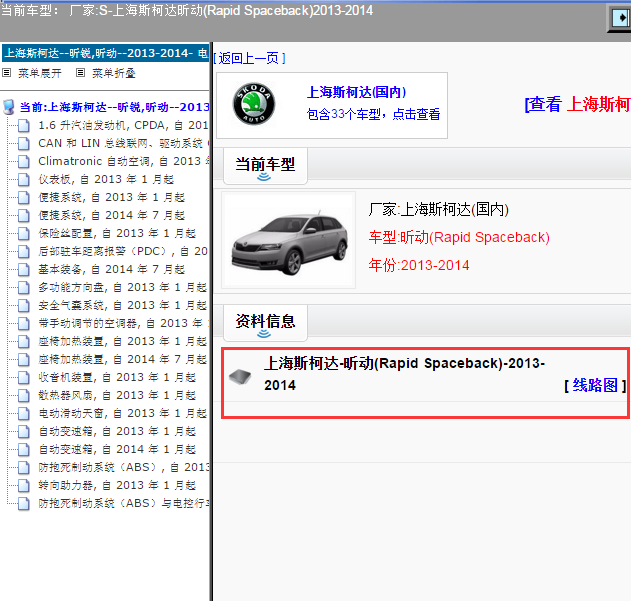The width and height of the screenshot is (631, 601).
Task: Click the Rapid Spaceback car thumbnail
Action: pyautogui.click(x=289, y=240)
